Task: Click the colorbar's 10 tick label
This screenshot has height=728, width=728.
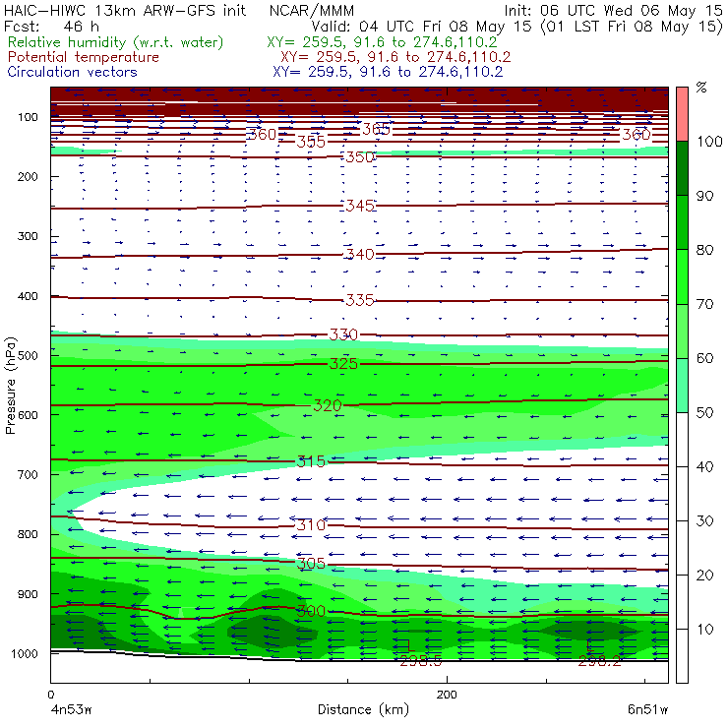Action: 704,630
